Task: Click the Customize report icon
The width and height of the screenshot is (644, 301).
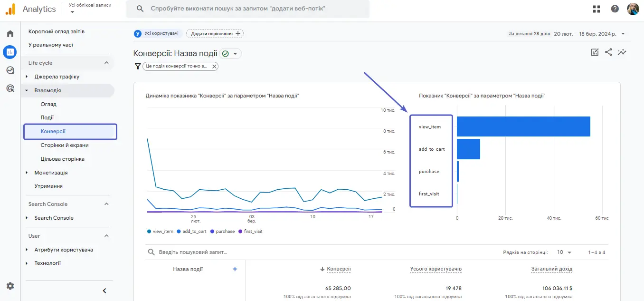Action: 595,52
